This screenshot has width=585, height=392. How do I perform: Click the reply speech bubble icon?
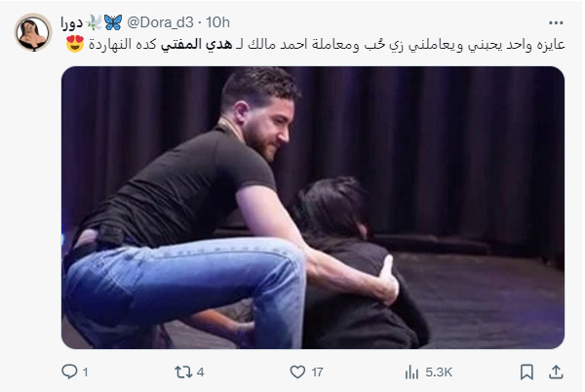point(69,372)
